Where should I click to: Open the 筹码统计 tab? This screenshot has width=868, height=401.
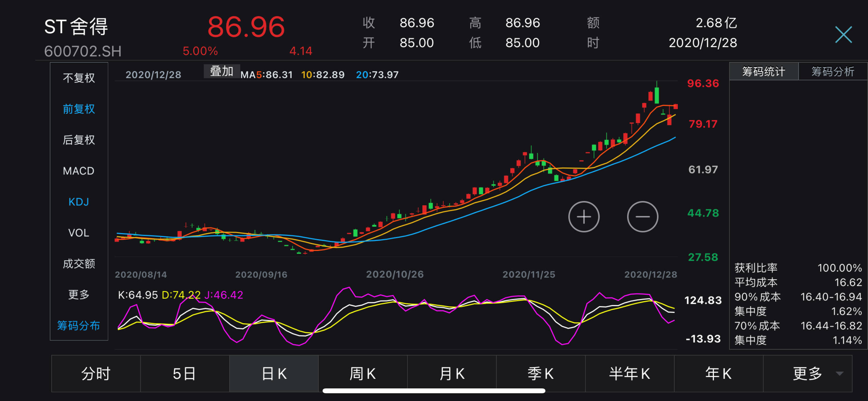point(764,71)
